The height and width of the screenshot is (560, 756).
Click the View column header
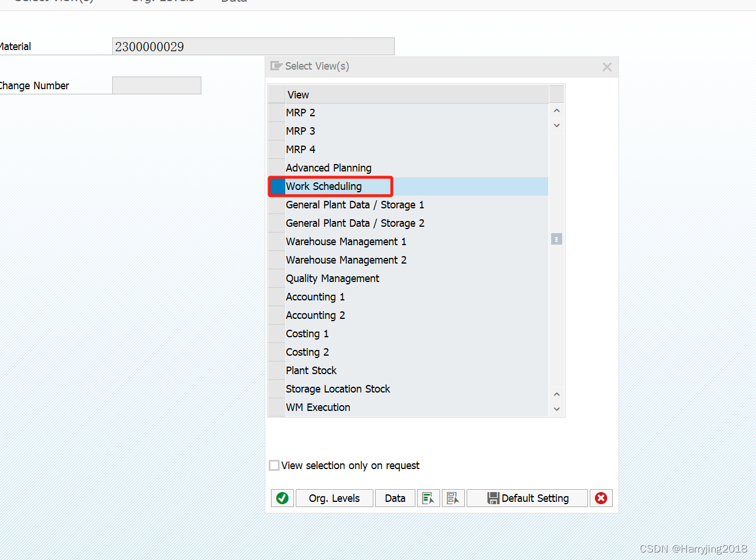(x=417, y=94)
